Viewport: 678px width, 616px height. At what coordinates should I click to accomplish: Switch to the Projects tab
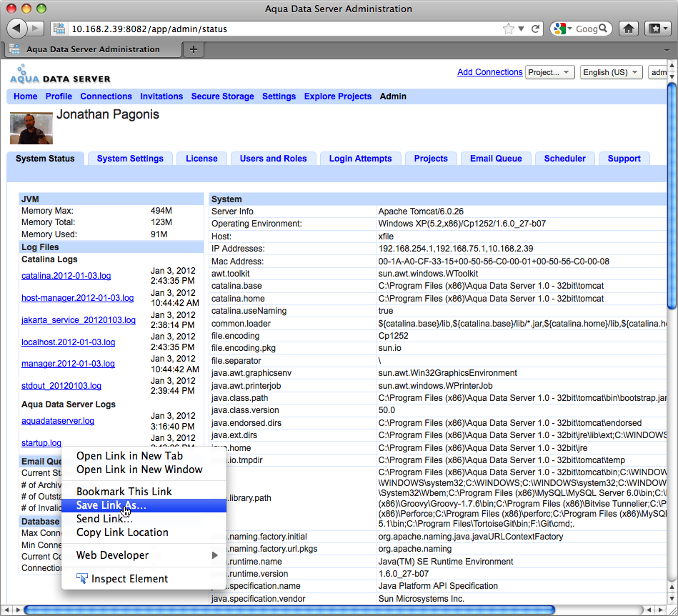pyautogui.click(x=431, y=159)
